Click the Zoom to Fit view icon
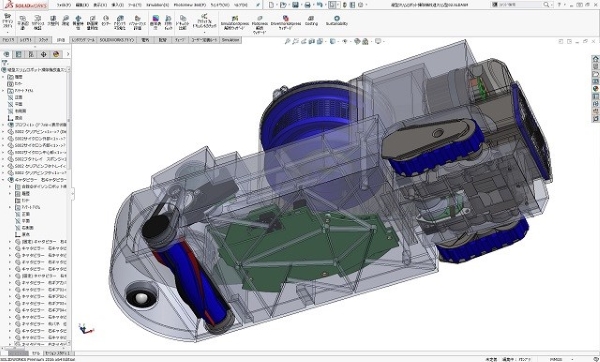 point(287,41)
